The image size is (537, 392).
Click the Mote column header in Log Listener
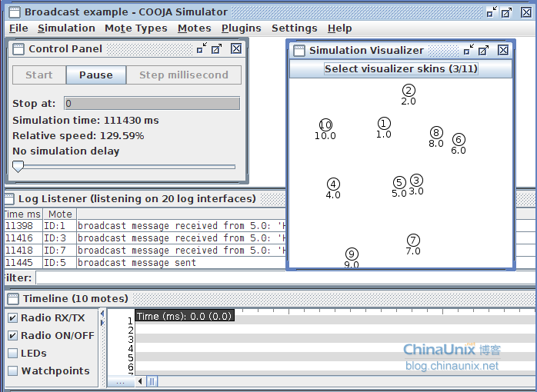pos(59,214)
